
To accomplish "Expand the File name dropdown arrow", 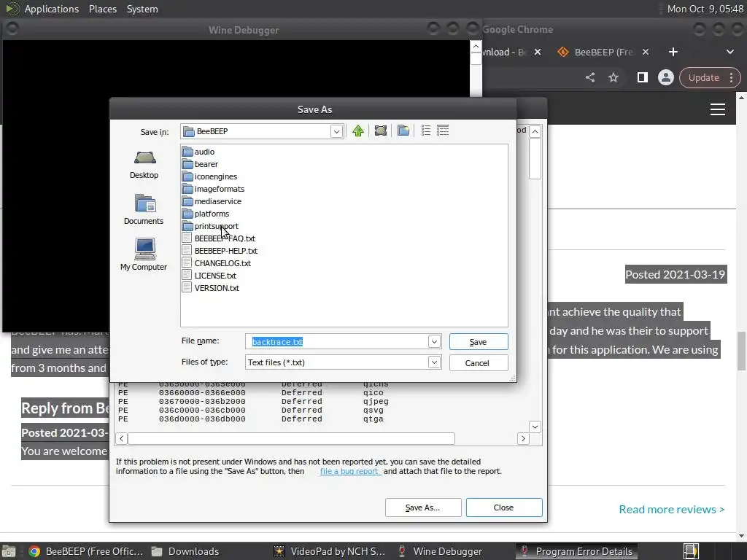I will 434,341.
